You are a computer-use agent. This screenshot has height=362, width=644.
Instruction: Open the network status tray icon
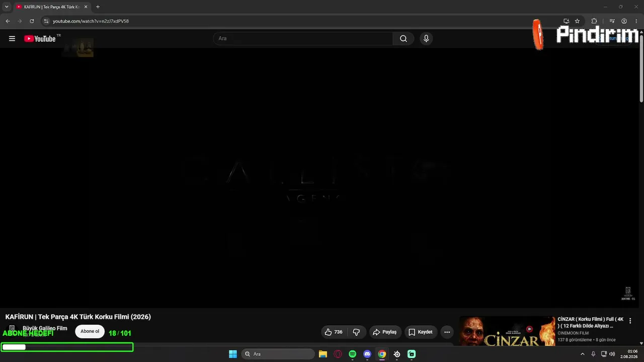point(604,354)
